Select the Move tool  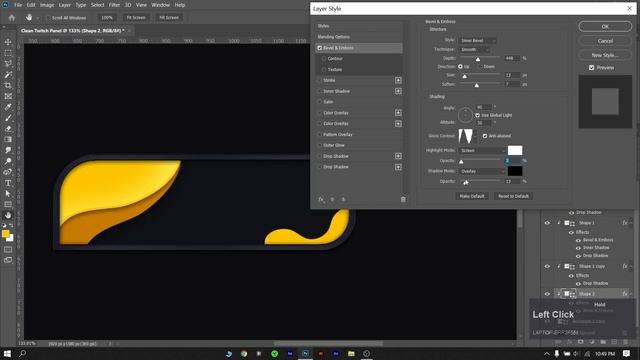coord(8,42)
